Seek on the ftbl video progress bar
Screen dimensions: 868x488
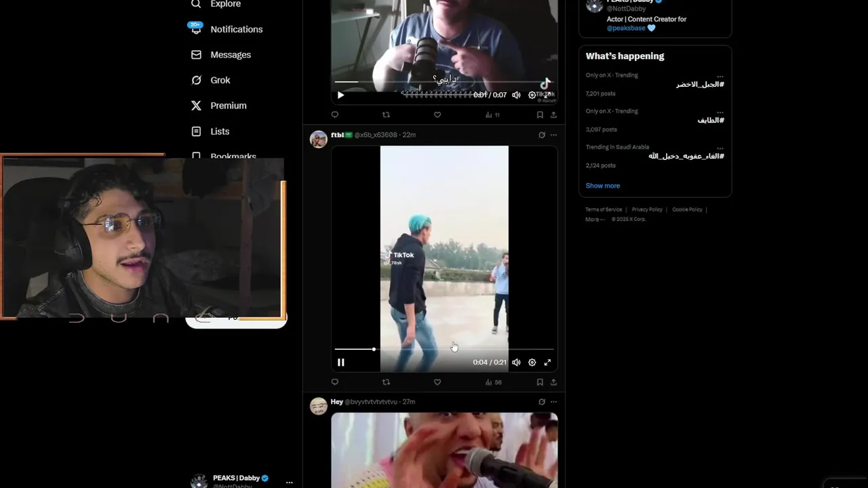[444, 349]
